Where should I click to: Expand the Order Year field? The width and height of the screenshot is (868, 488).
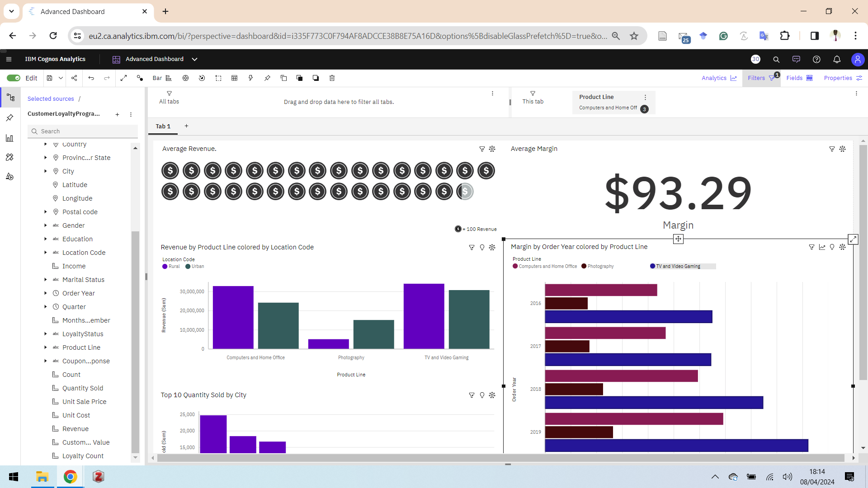46,293
